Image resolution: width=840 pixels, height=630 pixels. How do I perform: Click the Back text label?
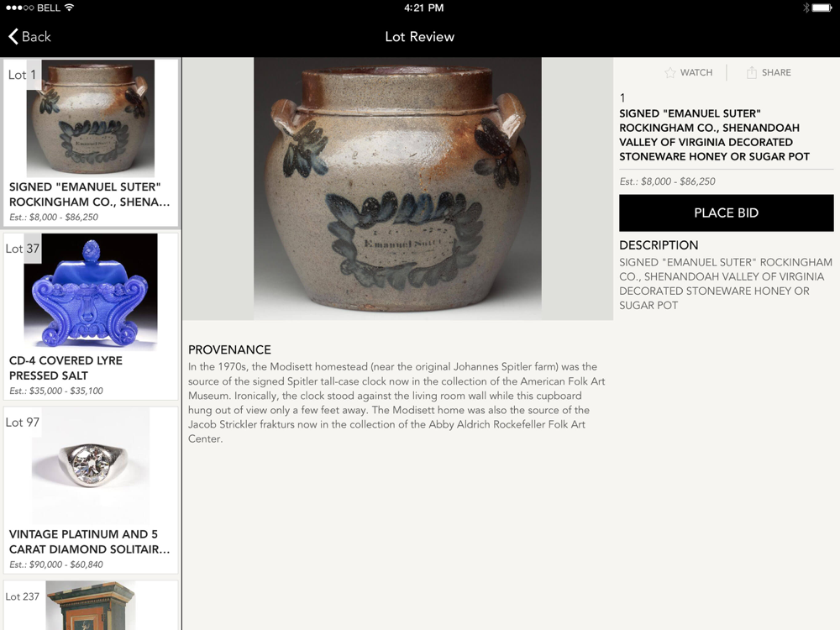pos(36,36)
